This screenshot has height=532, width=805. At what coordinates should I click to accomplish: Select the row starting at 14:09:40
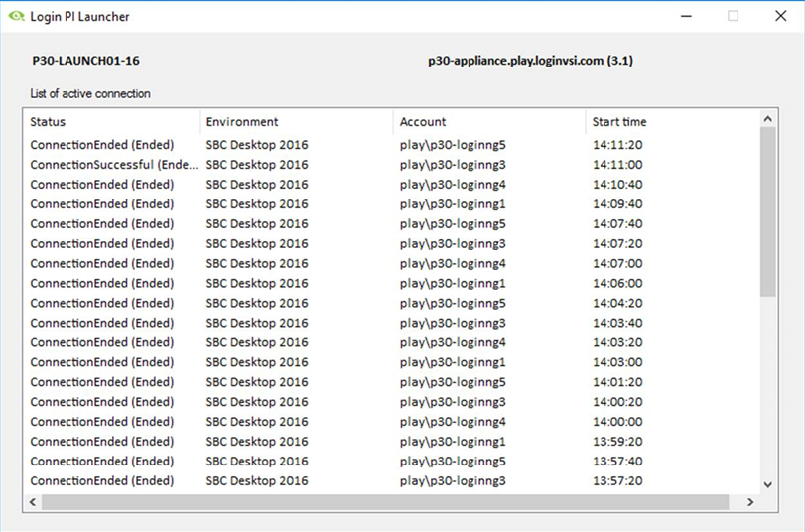pos(392,203)
